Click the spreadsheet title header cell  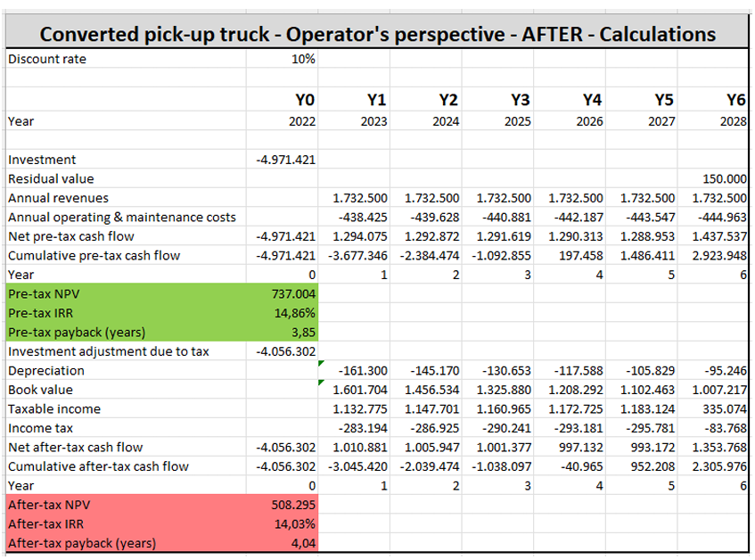[377, 34]
